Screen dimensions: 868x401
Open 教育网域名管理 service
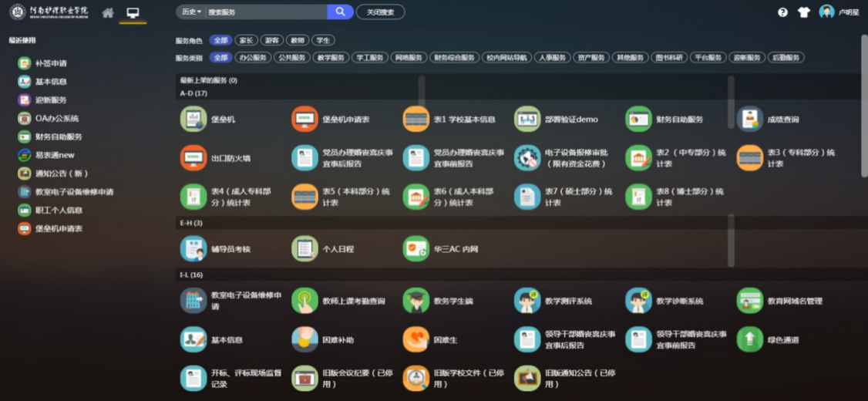click(x=779, y=301)
